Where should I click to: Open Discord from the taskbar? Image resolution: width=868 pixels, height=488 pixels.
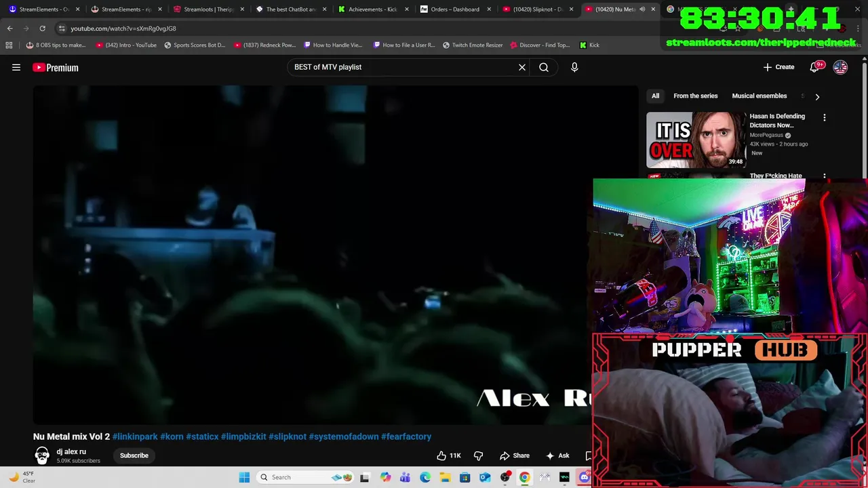point(585,477)
